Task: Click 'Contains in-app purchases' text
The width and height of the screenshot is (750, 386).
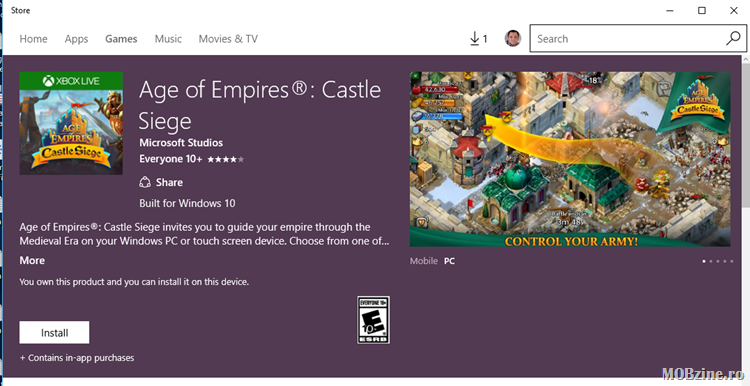Action: pyautogui.click(x=81, y=358)
